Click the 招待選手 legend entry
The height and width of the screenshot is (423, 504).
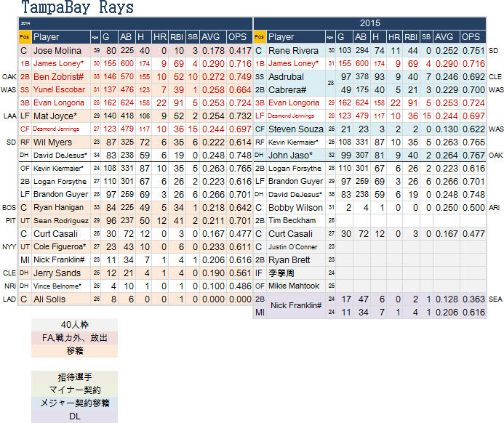pyautogui.click(x=75, y=377)
